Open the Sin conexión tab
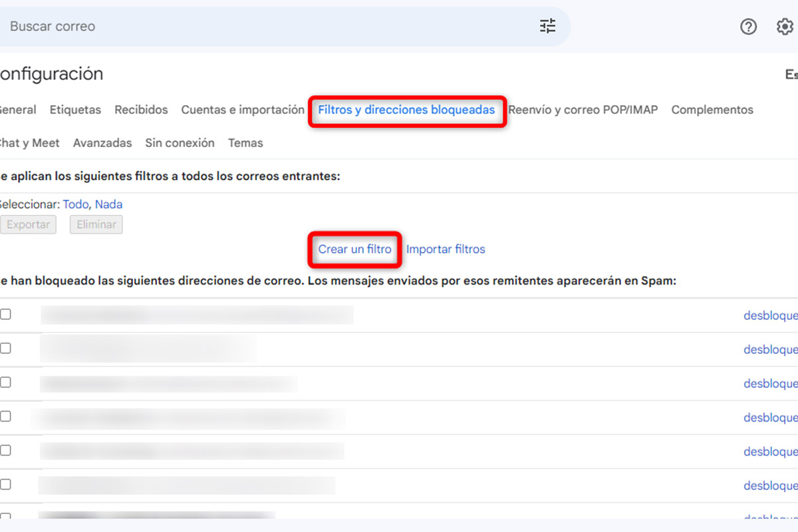 [180, 143]
